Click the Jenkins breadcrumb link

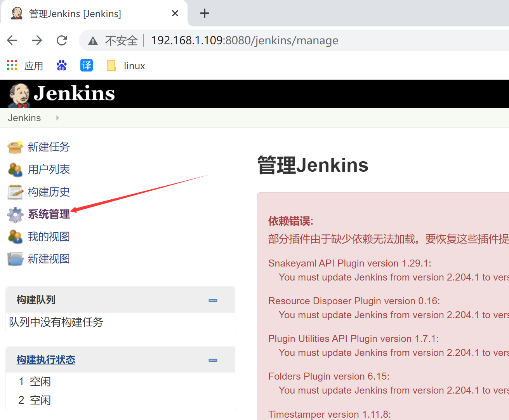click(24, 118)
